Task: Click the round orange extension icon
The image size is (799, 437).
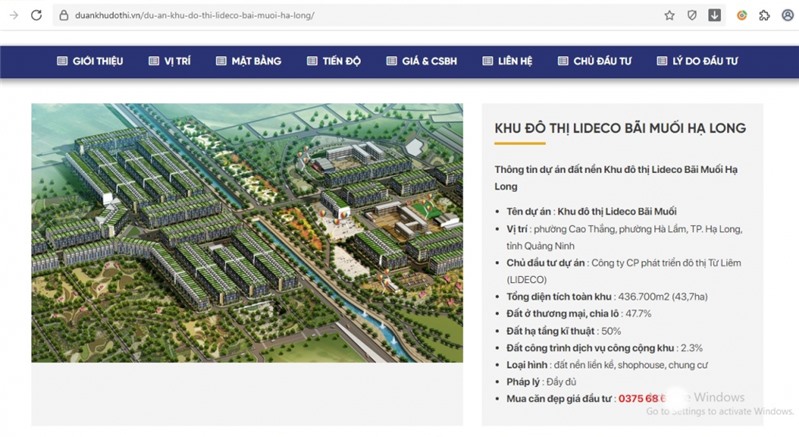Action: point(741,16)
